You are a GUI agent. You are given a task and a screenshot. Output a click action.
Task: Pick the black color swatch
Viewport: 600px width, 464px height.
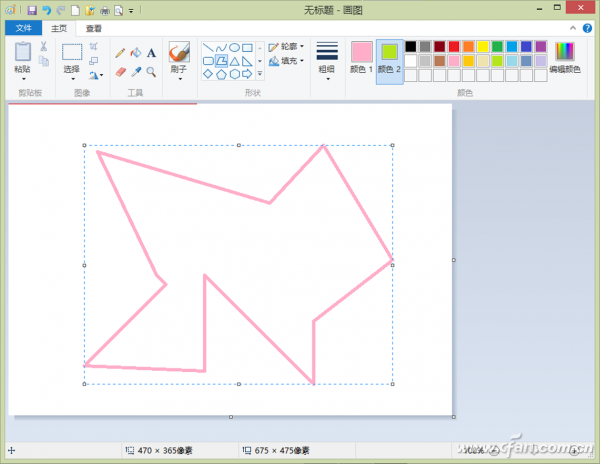click(410, 47)
